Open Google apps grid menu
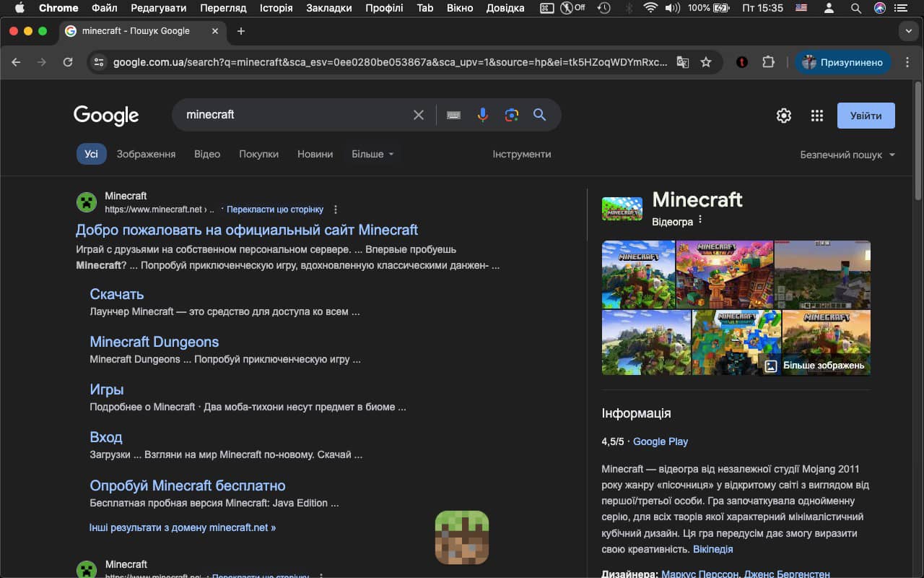Screen dimensions: 924x578 pos(817,116)
